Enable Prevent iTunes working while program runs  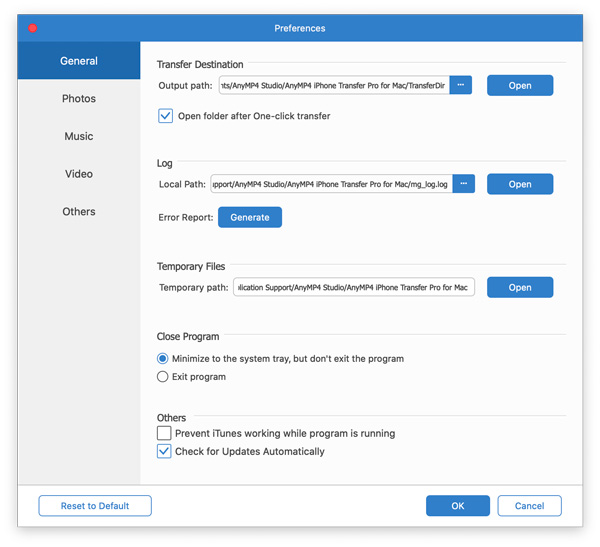click(x=165, y=433)
